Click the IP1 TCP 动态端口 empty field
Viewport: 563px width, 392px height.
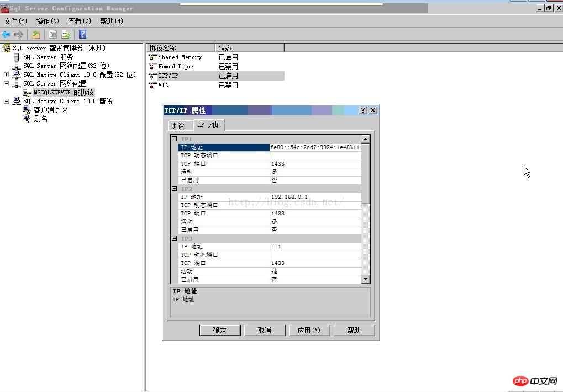click(x=315, y=155)
